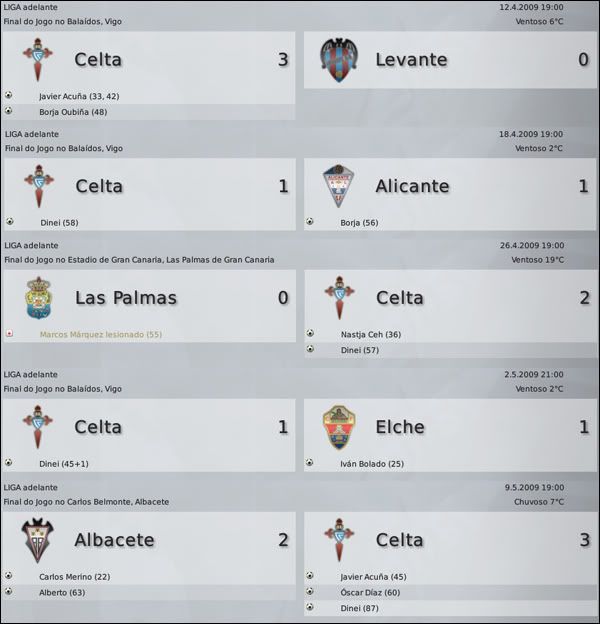Open Nastja Ceh (36) player link

click(x=371, y=335)
